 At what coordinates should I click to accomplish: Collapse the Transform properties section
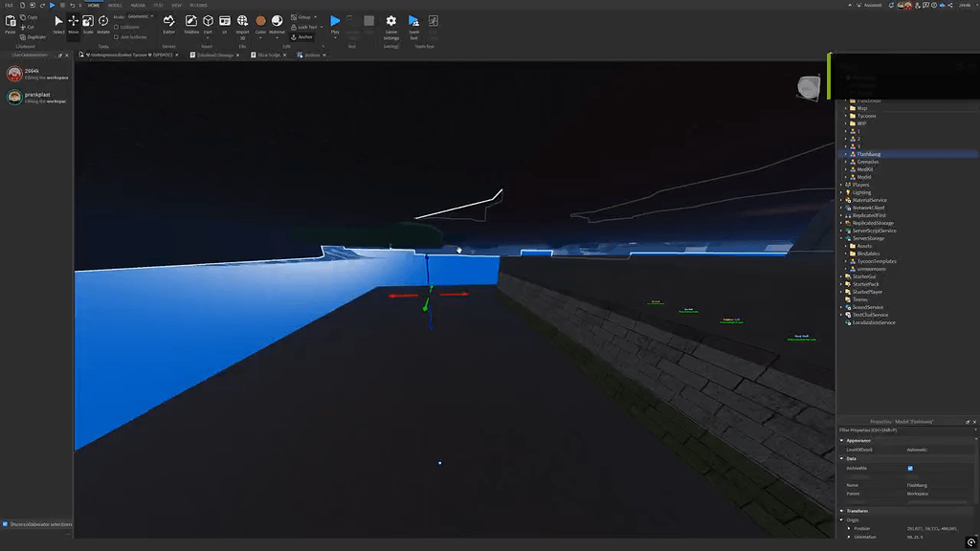pyautogui.click(x=841, y=511)
